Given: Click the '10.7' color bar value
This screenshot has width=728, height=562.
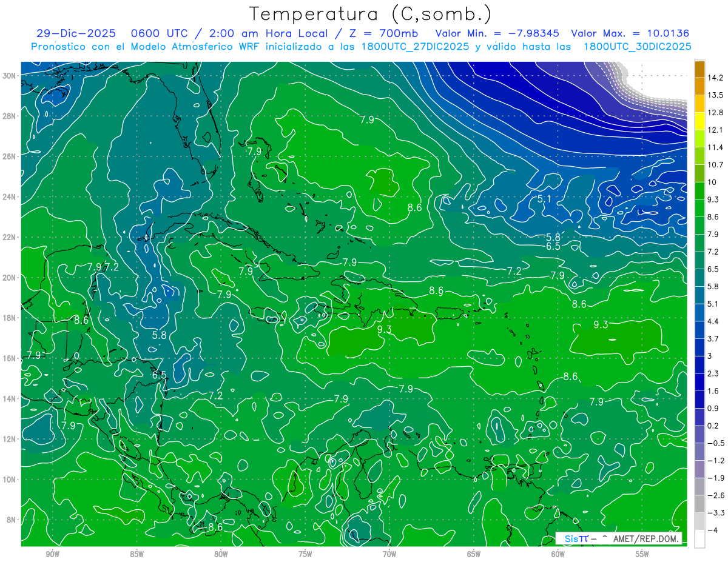Looking at the screenshot, I should [716, 165].
